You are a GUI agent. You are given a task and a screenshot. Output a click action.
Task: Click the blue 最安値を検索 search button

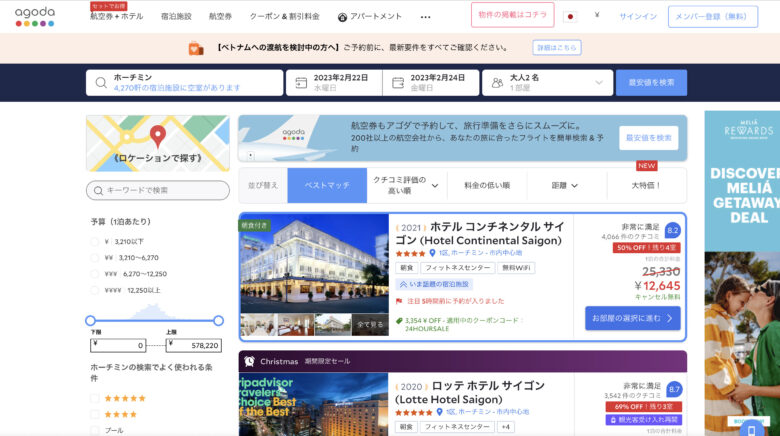652,83
